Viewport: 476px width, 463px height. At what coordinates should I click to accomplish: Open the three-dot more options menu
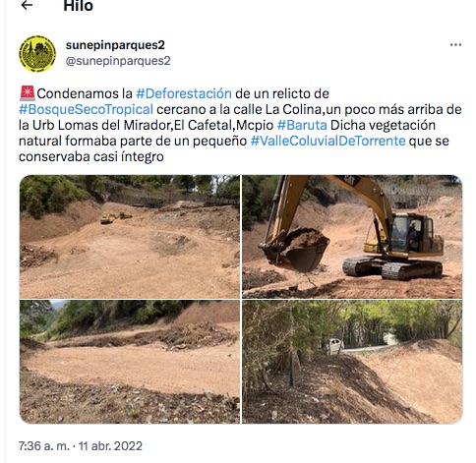coord(455,45)
